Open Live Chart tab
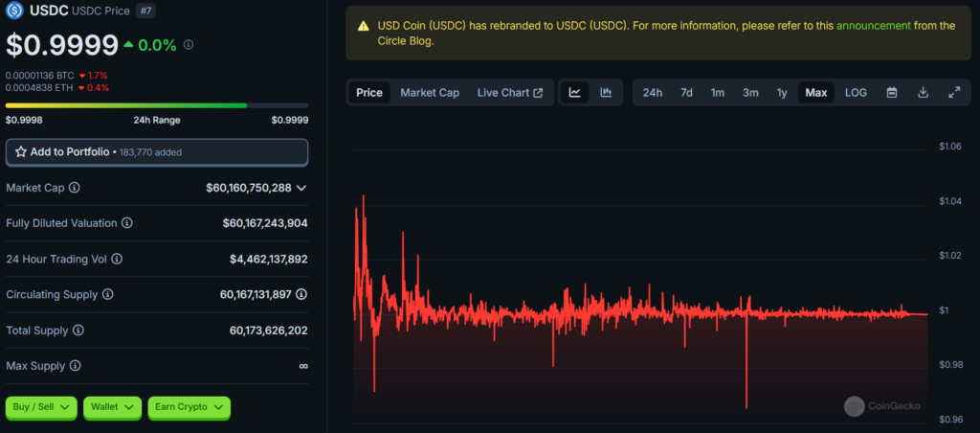This screenshot has width=980, height=433. tap(510, 93)
